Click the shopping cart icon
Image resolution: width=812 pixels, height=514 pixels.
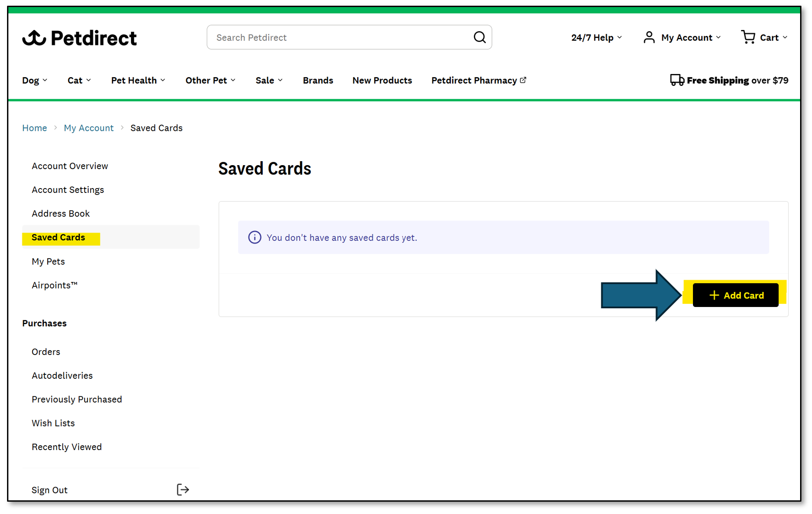click(749, 37)
